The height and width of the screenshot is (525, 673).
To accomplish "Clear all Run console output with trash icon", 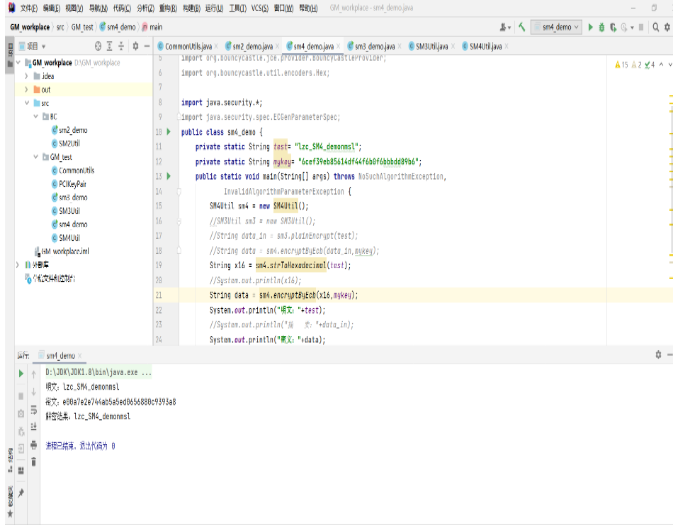I will click(33, 462).
